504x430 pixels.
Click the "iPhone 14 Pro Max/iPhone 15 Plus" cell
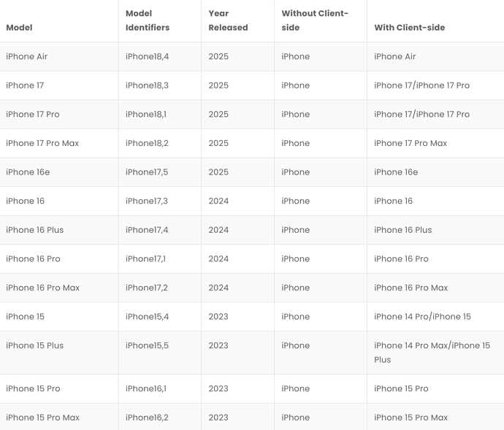[432, 353]
